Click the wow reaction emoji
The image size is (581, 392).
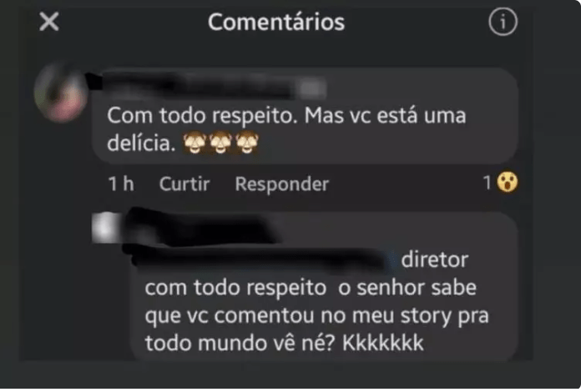(507, 183)
